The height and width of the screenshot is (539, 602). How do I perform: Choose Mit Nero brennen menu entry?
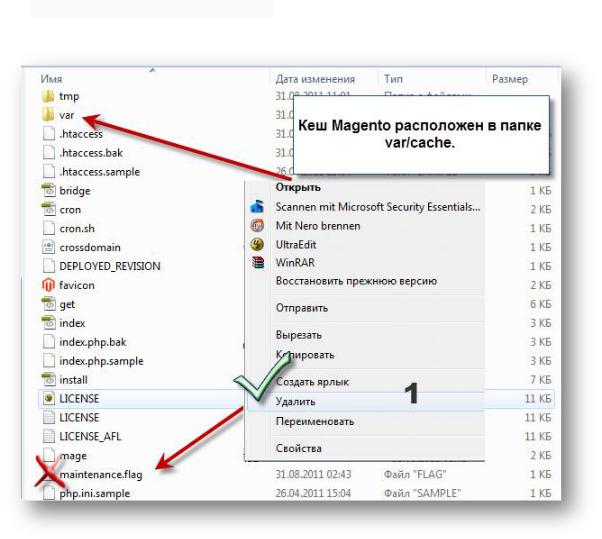[318, 226]
